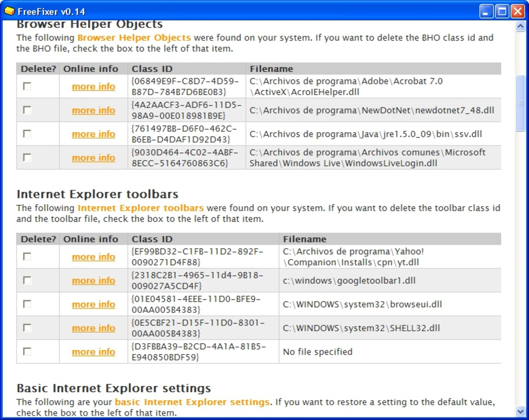Screen dimensions: 529x420
Task: Check delete box for Yahoo yt.dll toolbar
Action: tap(27, 257)
